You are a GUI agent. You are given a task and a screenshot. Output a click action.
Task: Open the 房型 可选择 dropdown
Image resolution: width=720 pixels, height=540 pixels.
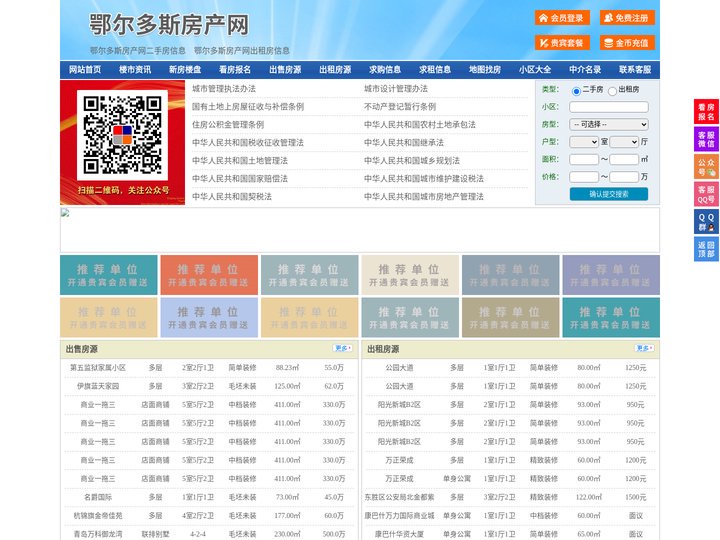point(609,124)
